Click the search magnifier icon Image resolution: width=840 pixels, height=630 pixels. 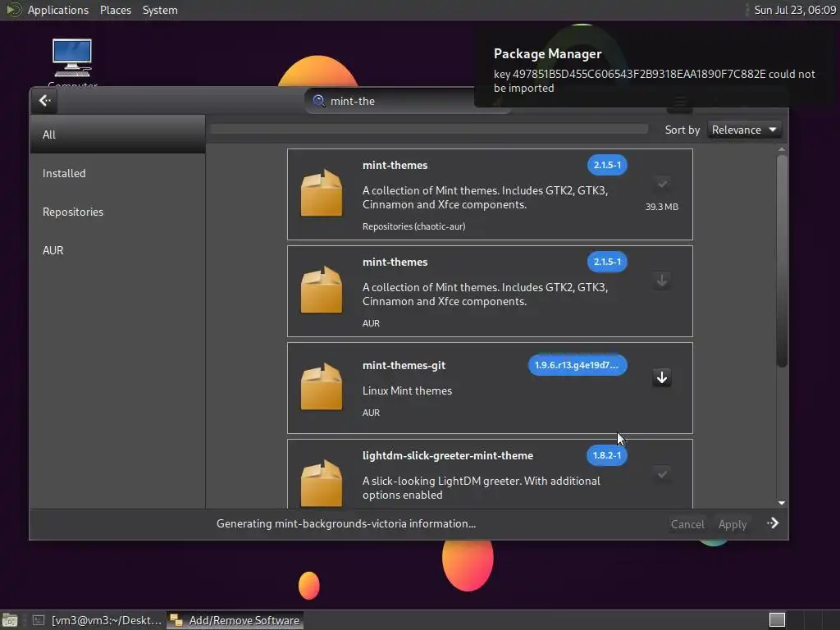point(319,101)
